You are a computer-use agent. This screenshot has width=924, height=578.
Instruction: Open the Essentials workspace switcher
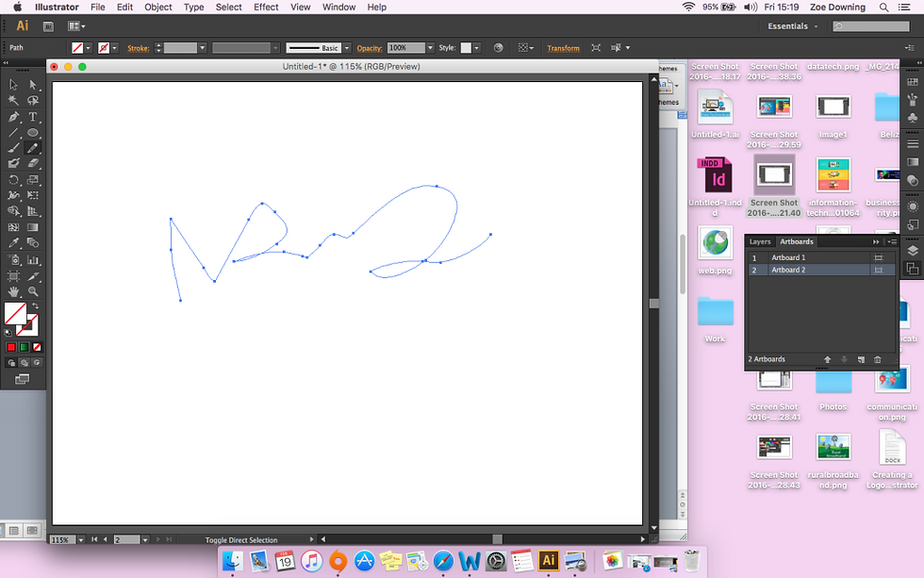tap(793, 25)
